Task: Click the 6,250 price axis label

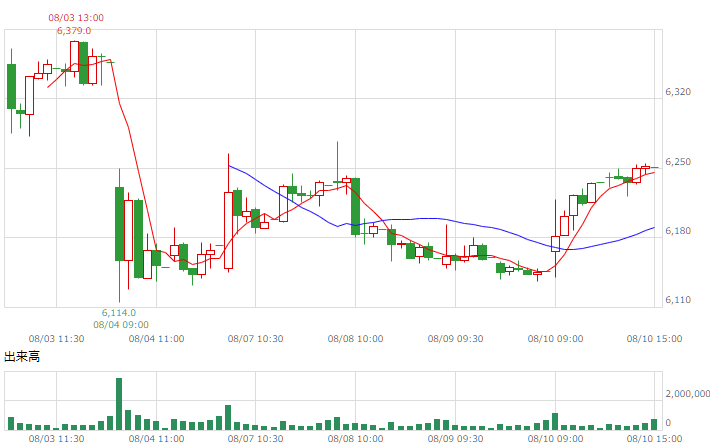Action: [678, 162]
